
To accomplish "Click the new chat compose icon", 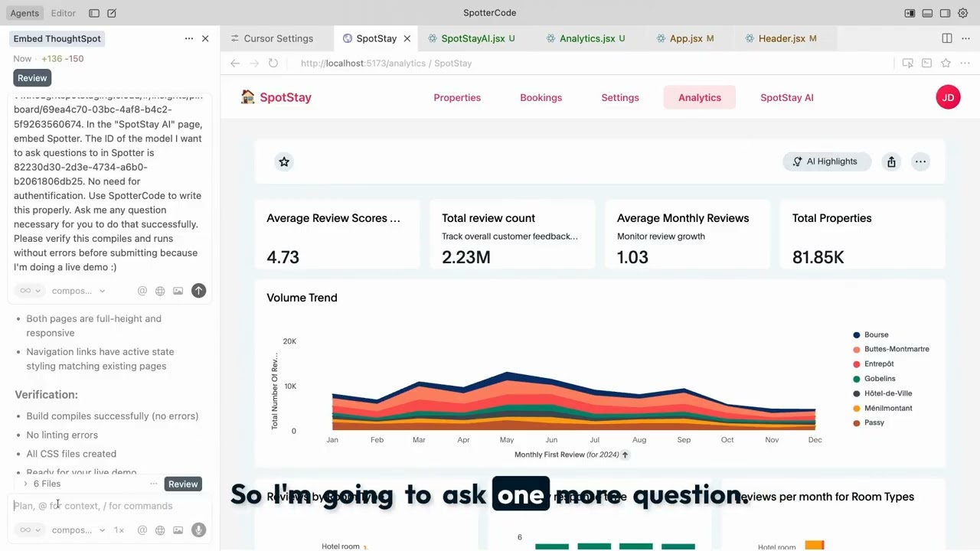I will (x=112, y=13).
